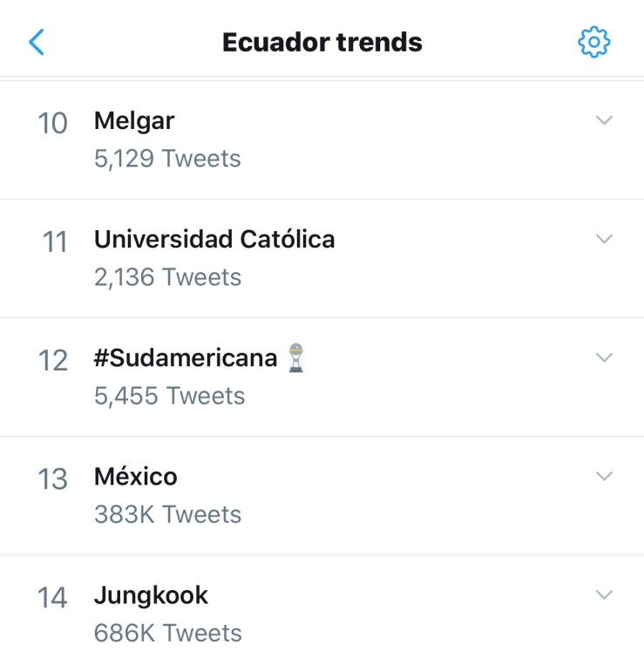Expand options chevron for Melgar trend

(604, 120)
